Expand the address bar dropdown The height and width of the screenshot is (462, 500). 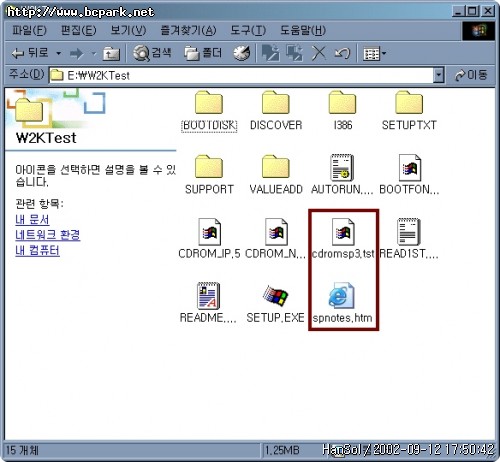pos(439,76)
